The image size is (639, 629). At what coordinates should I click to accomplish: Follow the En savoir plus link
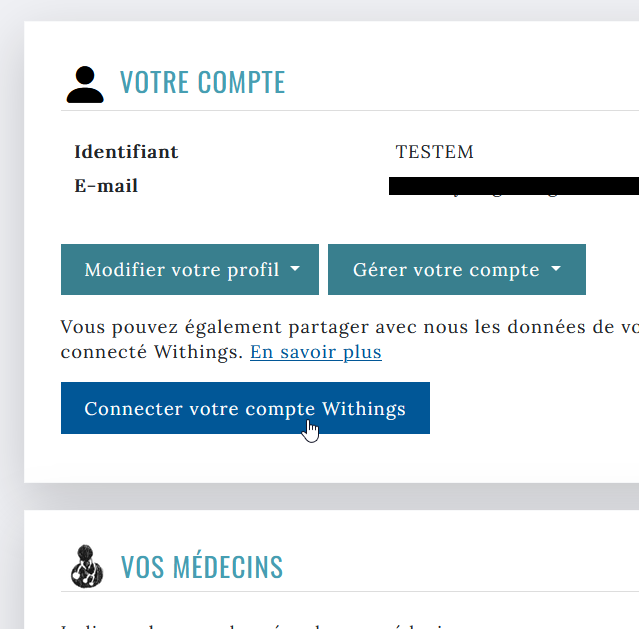point(315,353)
